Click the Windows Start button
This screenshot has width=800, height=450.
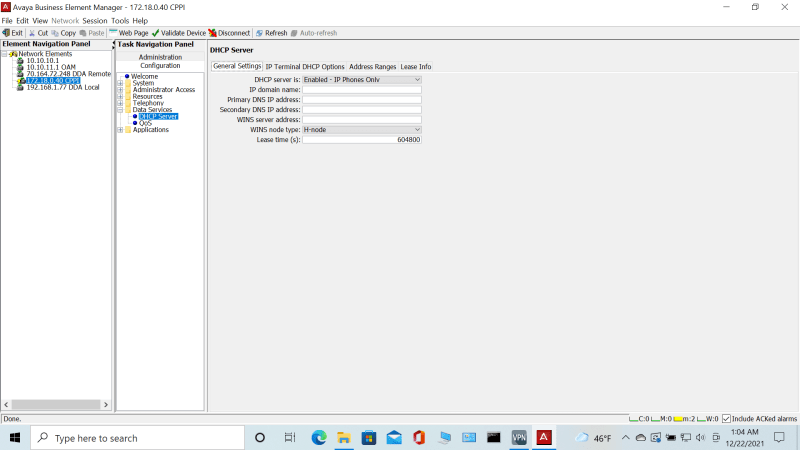click(x=15, y=438)
